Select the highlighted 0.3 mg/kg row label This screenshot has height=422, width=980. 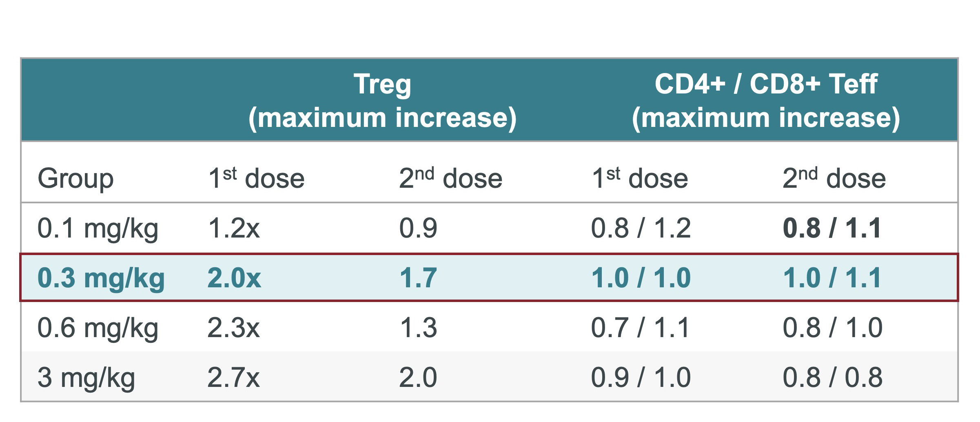101,278
